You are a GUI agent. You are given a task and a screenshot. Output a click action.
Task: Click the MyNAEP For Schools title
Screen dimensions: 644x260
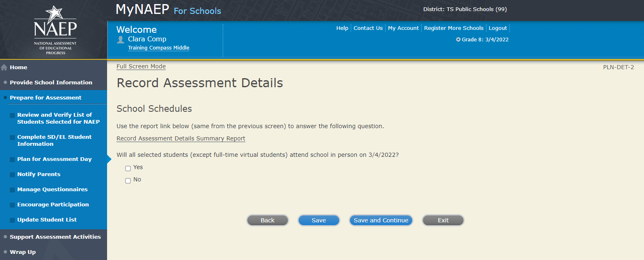coord(169,9)
